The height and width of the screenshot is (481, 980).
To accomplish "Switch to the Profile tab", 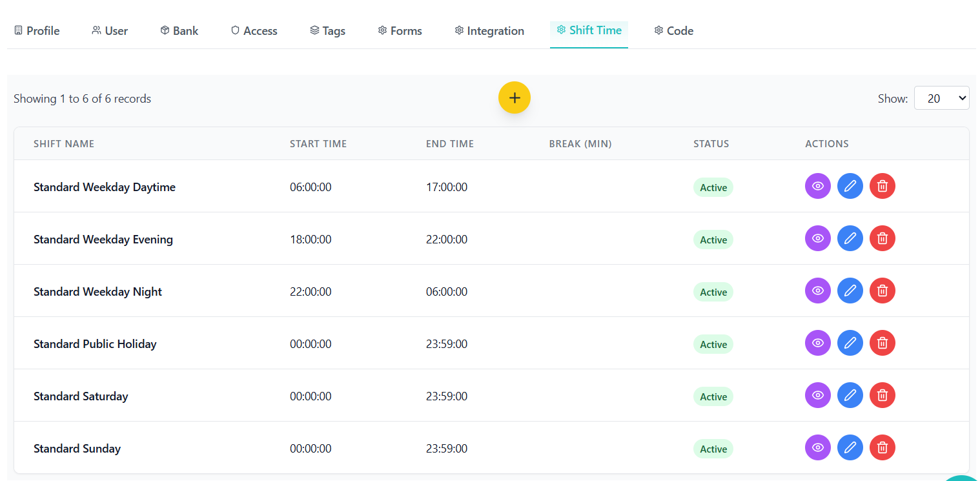I will (37, 31).
